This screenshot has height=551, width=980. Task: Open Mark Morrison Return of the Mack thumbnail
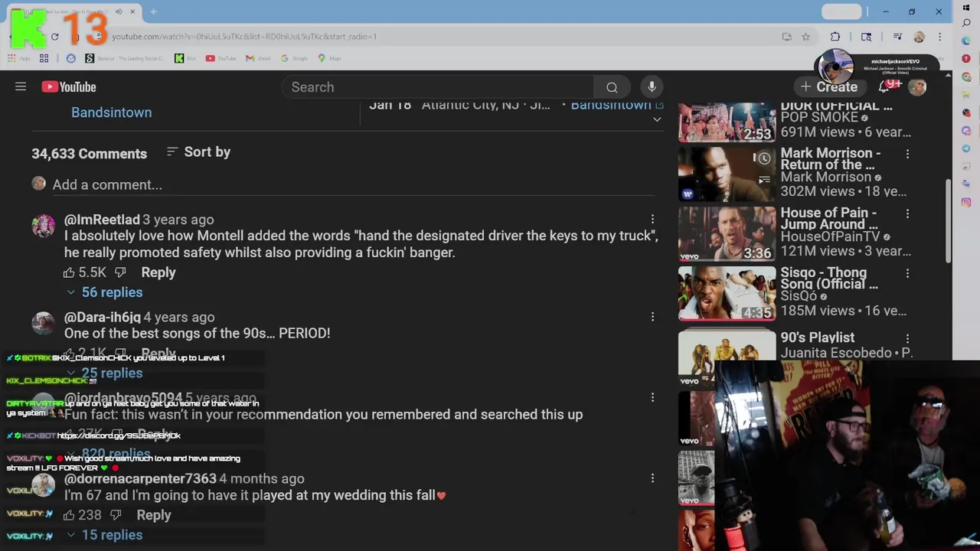[x=727, y=174]
